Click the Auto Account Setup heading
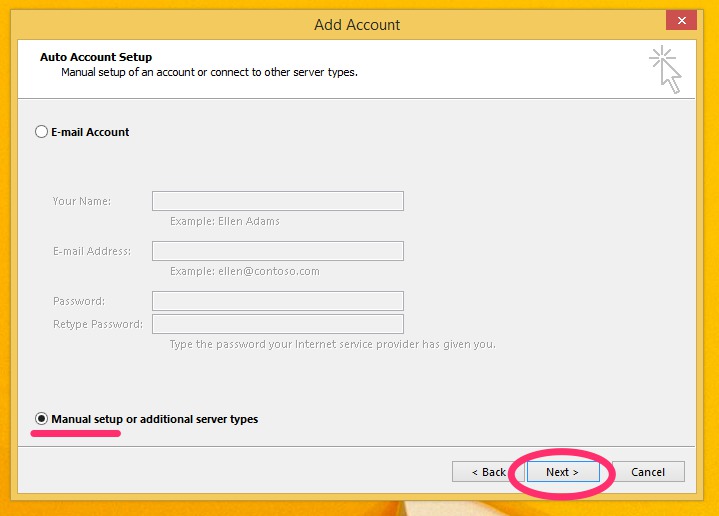The width and height of the screenshot is (719, 516). [x=96, y=57]
